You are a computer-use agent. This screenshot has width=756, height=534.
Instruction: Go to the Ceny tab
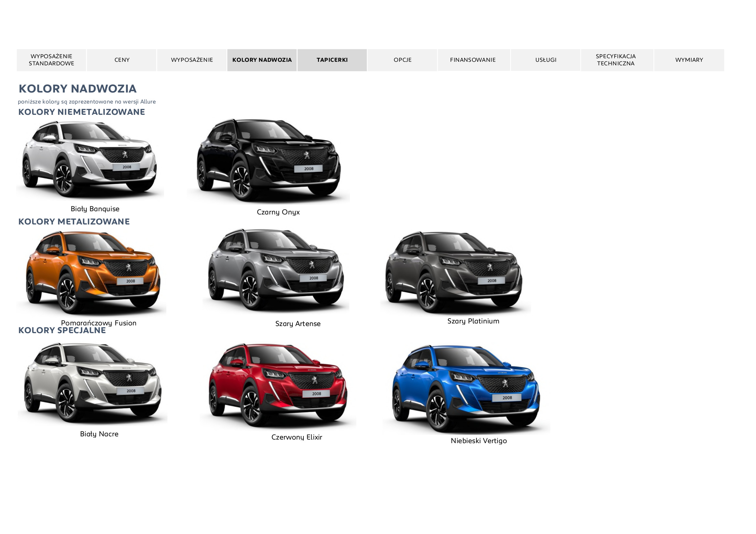122,60
